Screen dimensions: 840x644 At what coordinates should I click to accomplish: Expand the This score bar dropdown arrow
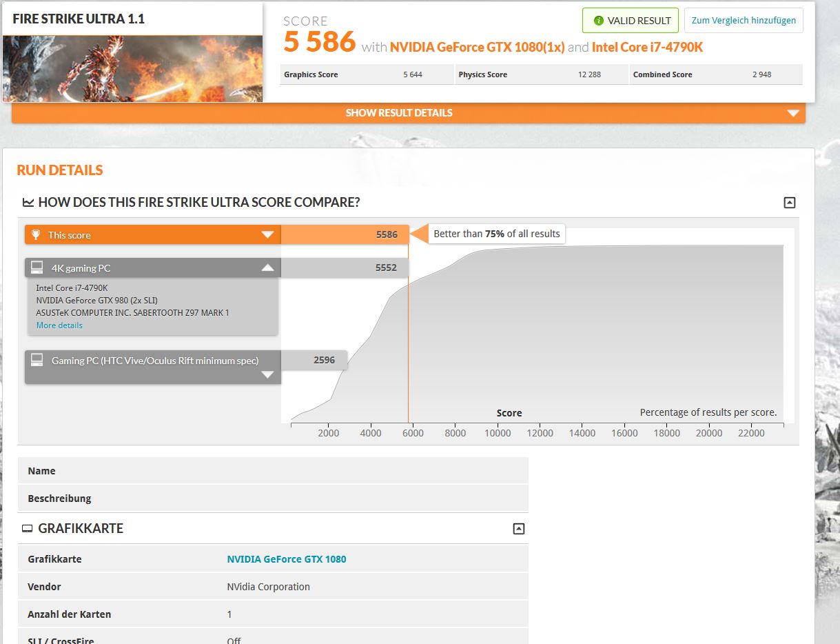(x=267, y=235)
